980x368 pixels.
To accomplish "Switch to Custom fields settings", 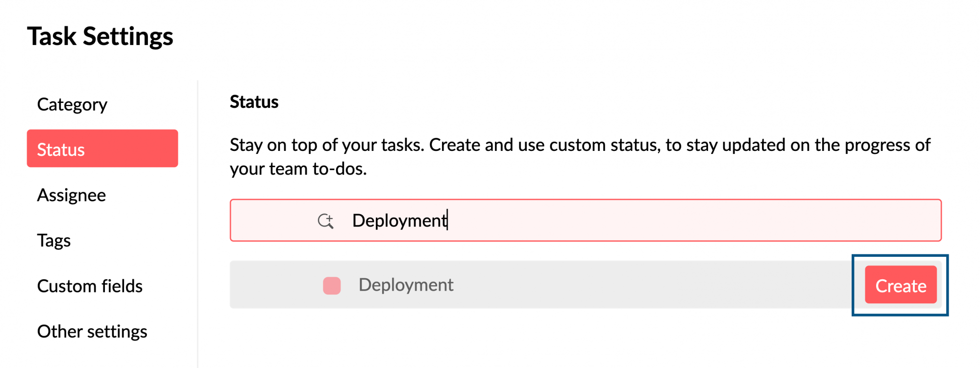I will [x=90, y=286].
